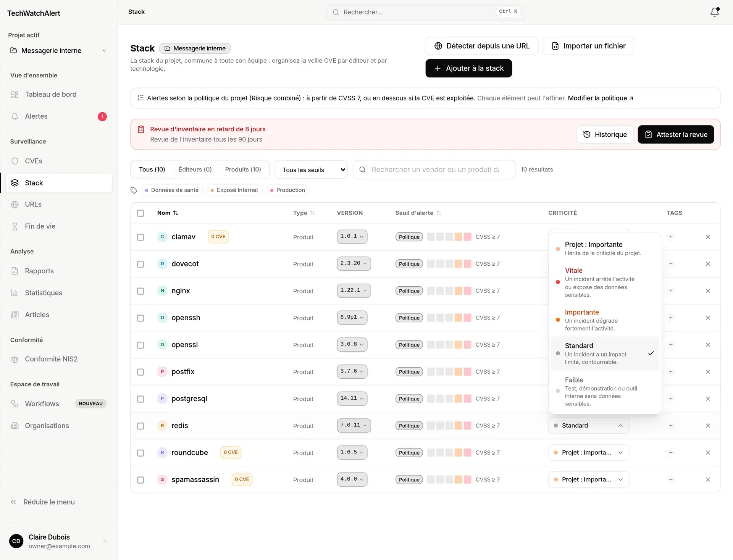Image resolution: width=733 pixels, height=560 pixels.
Task: Delete the nginx row using X icon
Action: tap(708, 291)
